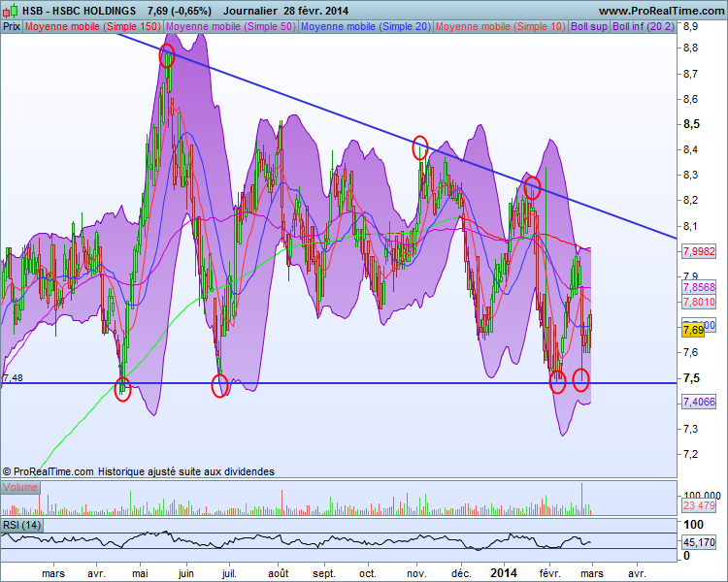Click the 7,8010 moving average price tag

point(699,302)
